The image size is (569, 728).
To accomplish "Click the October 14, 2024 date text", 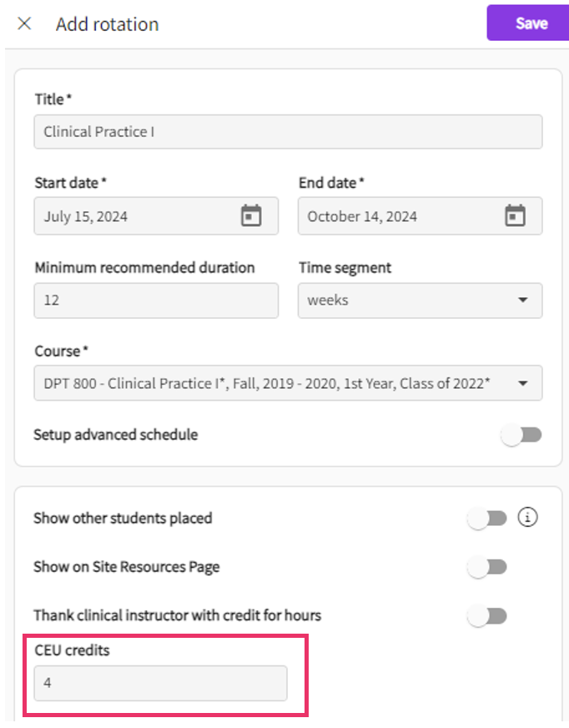I will [x=362, y=217].
